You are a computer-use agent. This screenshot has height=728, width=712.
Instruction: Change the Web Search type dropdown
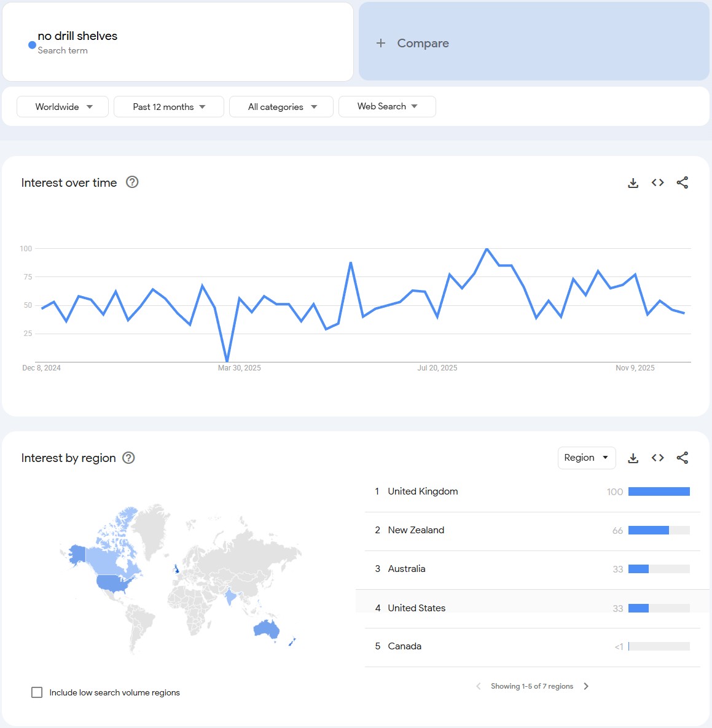point(387,106)
